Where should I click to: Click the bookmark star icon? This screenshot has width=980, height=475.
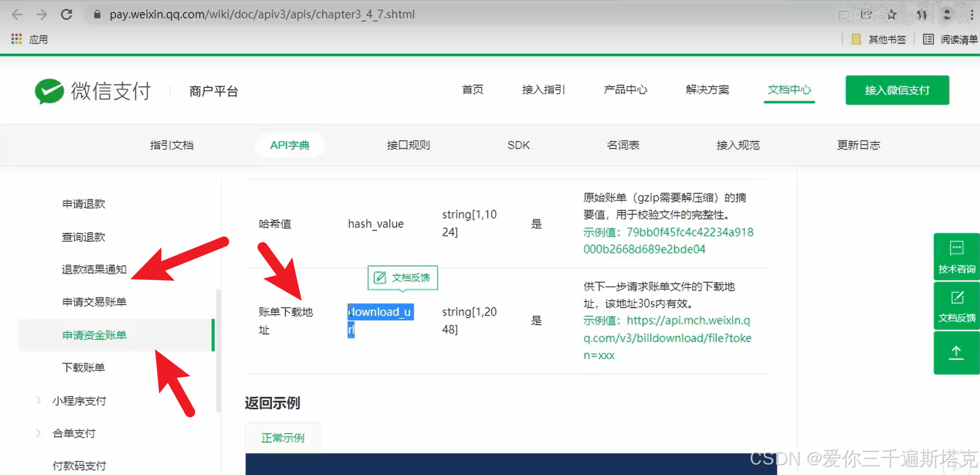point(892,14)
